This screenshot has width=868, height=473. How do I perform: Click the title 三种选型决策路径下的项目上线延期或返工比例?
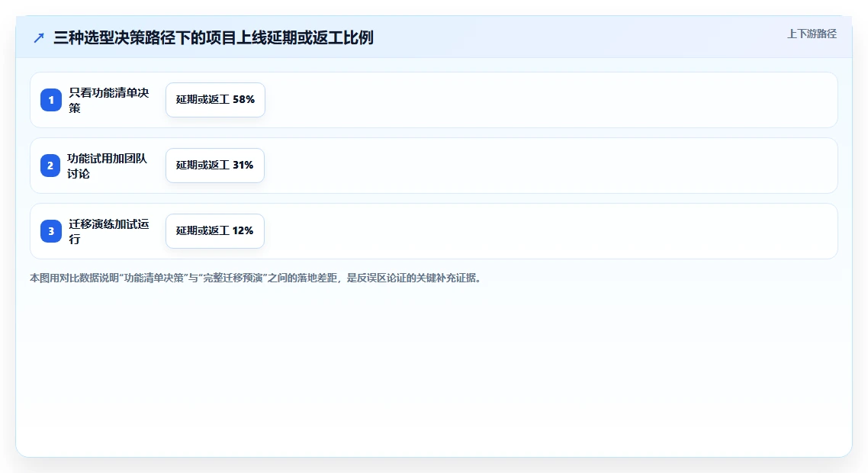tap(213, 37)
